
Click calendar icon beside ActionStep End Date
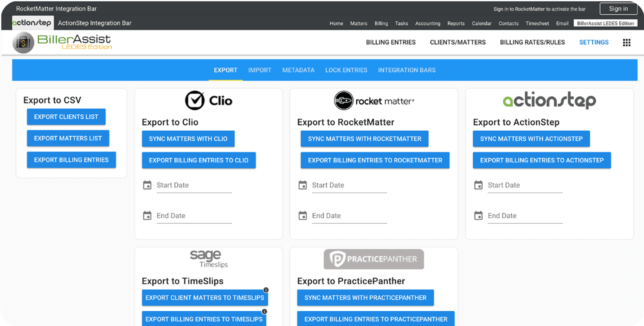coord(479,216)
